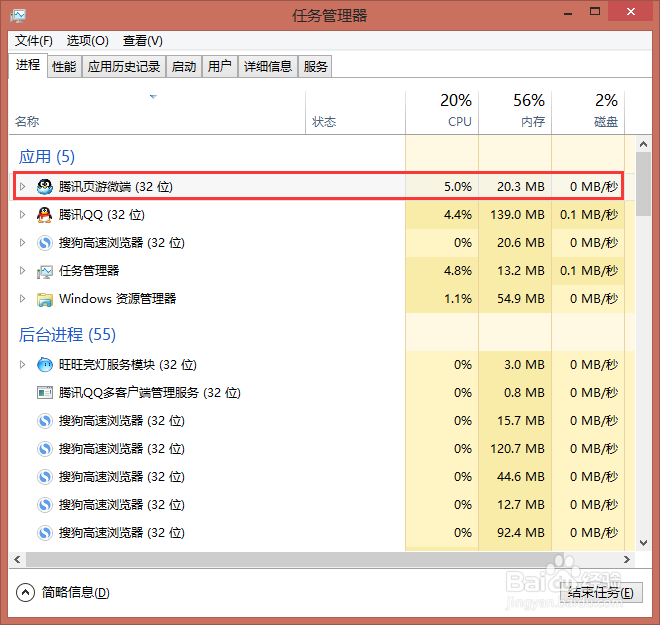Click the Windows 资源管理器 folder icon
The height and width of the screenshot is (625, 660).
point(45,299)
